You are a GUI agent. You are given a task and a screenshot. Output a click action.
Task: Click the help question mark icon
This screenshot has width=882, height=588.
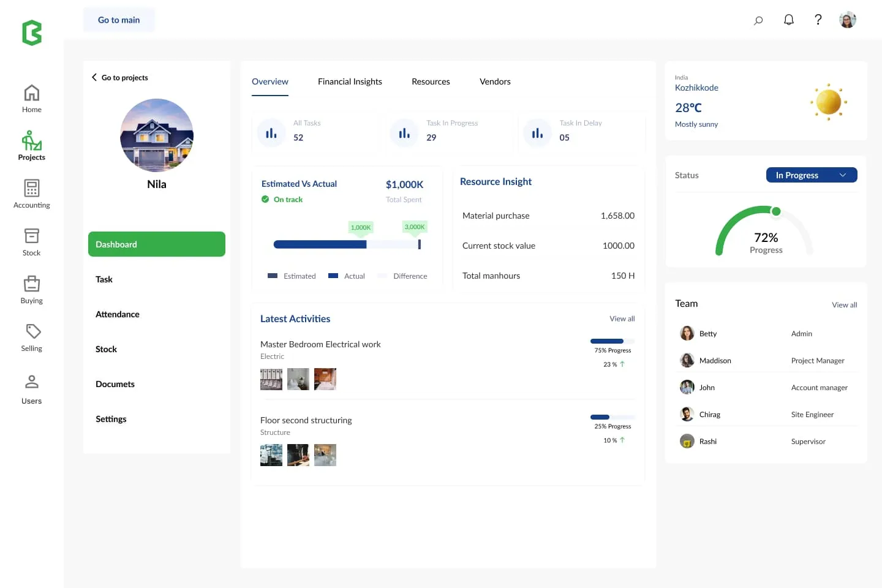point(818,20)
